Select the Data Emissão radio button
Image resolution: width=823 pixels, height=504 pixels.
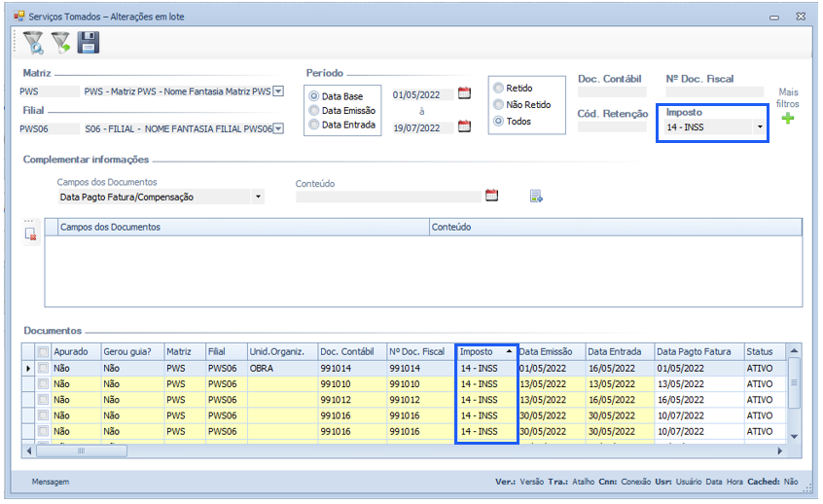(x=313, y=110)
